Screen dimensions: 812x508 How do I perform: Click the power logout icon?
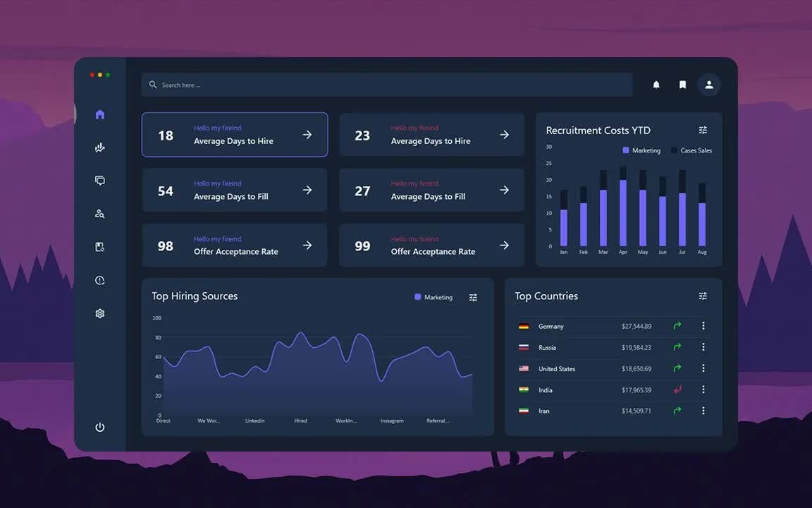(100, 427)
